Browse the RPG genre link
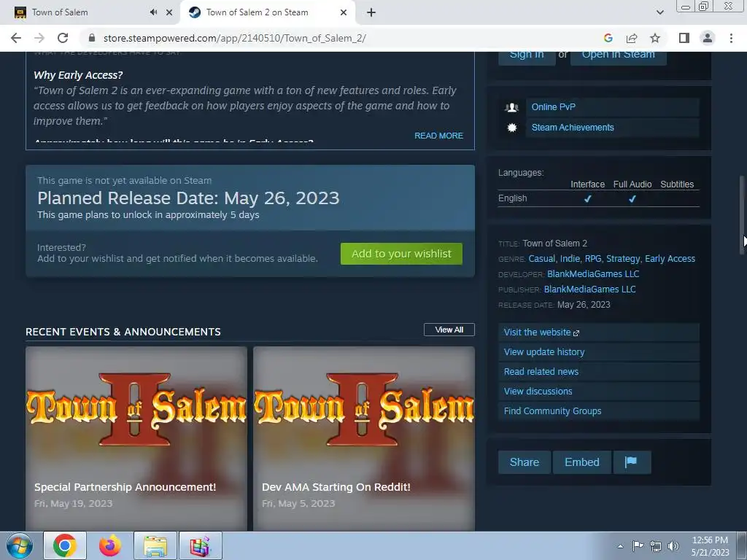The image size is (747, 560). coord(592,259)
